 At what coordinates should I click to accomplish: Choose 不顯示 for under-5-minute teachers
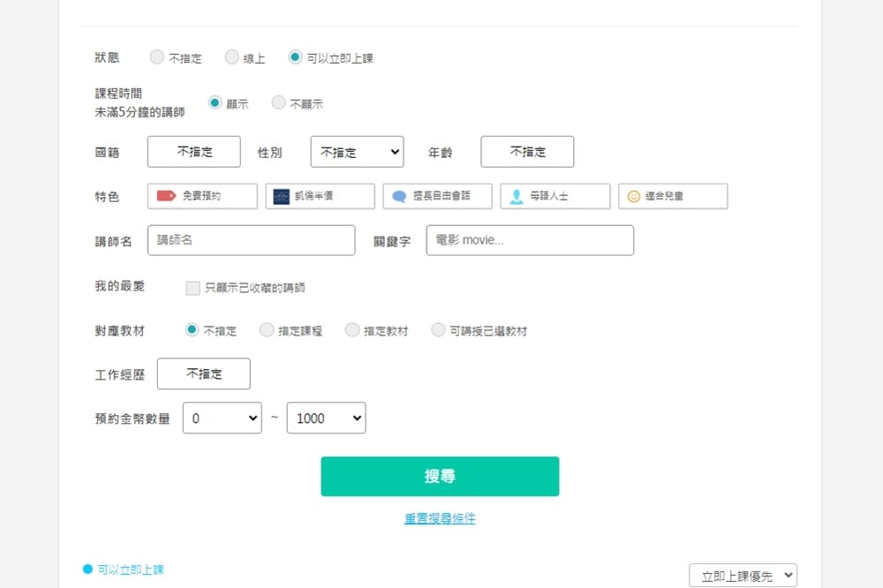click(x=279, y=103)
